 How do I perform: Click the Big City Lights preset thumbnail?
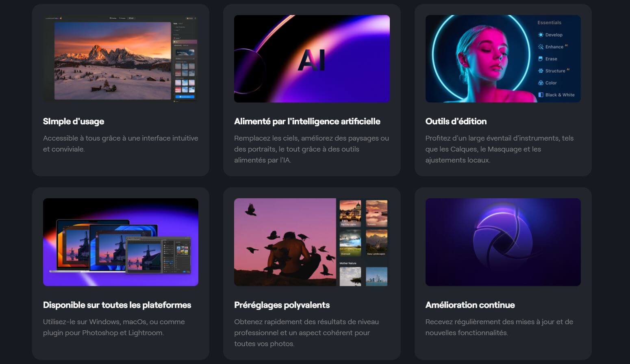click(x=350, y=213)
